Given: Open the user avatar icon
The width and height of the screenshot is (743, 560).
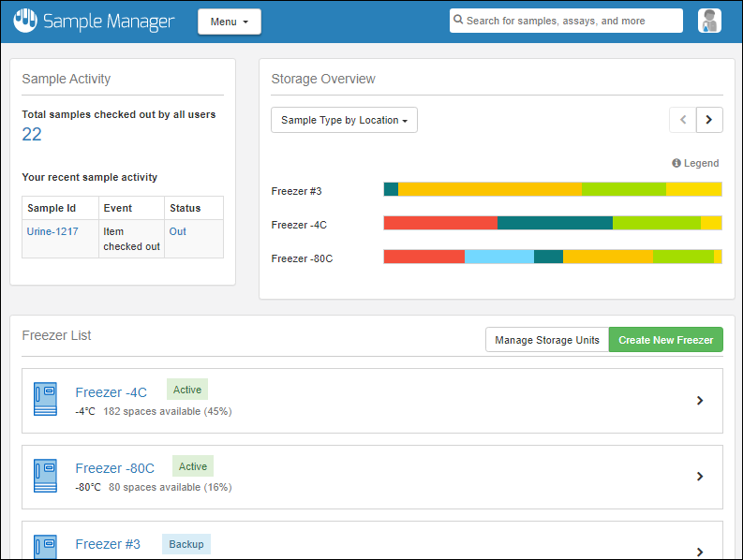Looking at the screenshot, I should pyautogui.click(x=709, y=21).
